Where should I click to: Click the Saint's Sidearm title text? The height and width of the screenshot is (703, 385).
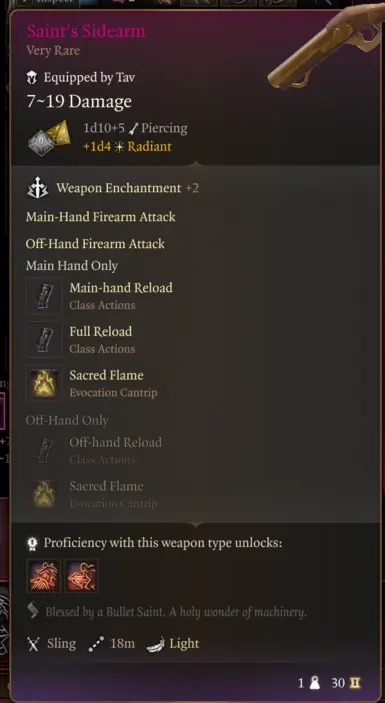pyautogui.click(x=86, y=31)
